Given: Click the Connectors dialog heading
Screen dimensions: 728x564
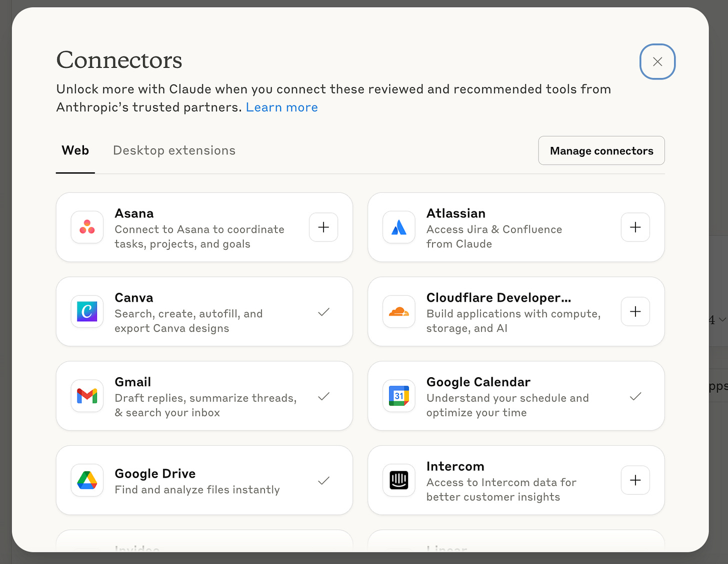Looking at the screenshot, I should (119, 60).
